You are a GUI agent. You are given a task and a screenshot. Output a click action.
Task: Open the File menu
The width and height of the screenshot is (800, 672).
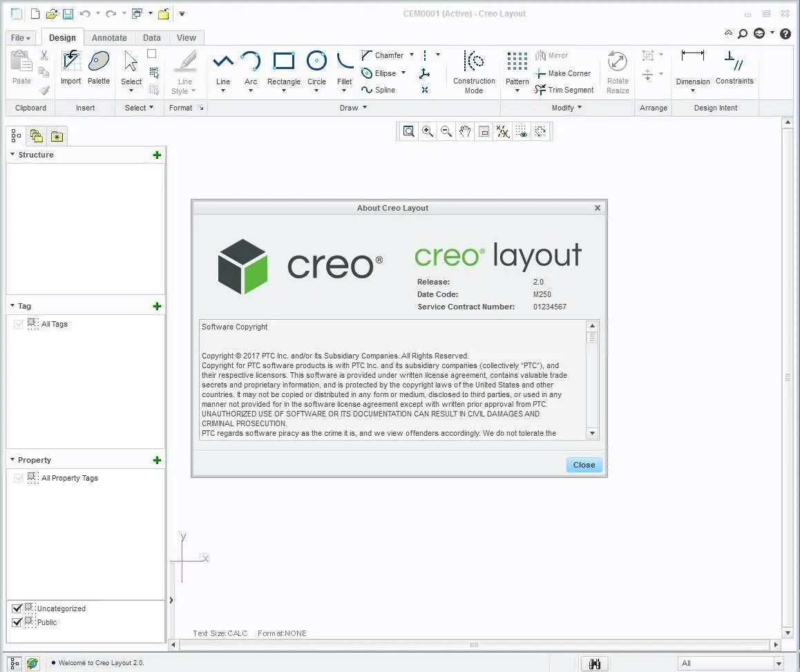point(21,38)
